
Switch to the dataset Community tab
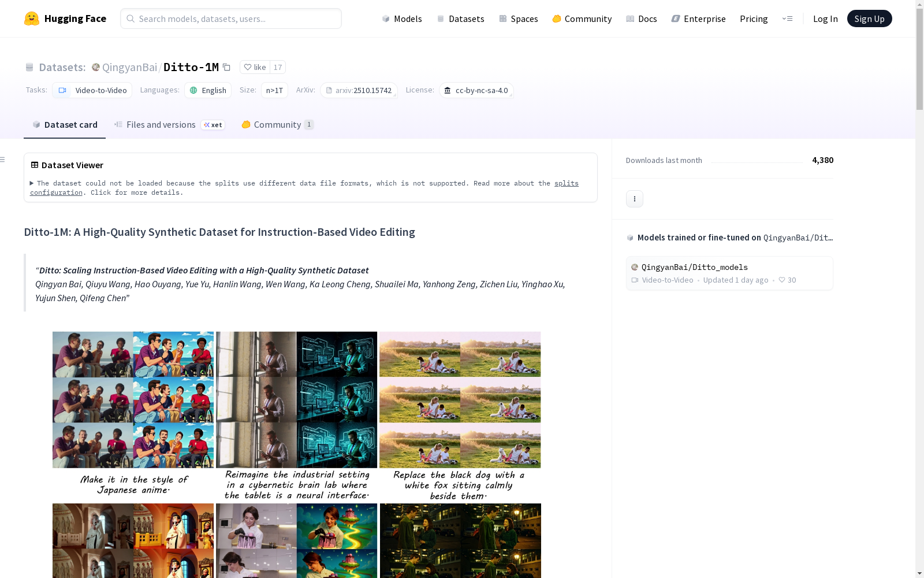pyautogui.click(x=277, y=124)
